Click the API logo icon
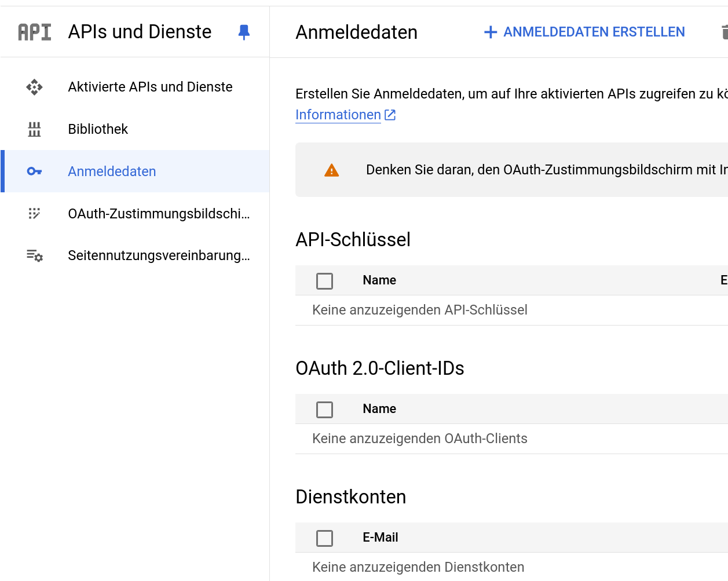This screenshot has width=728, height=581. point(34,32)
